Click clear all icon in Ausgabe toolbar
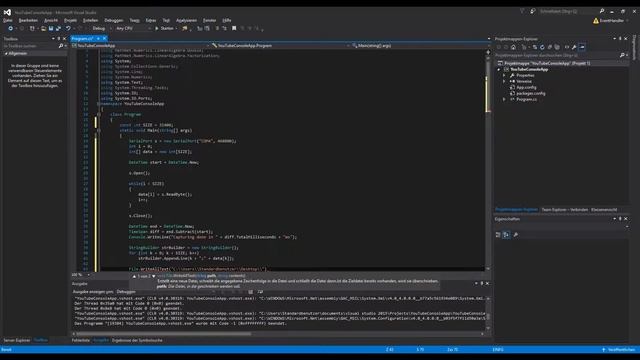 [x=251, y=292]
